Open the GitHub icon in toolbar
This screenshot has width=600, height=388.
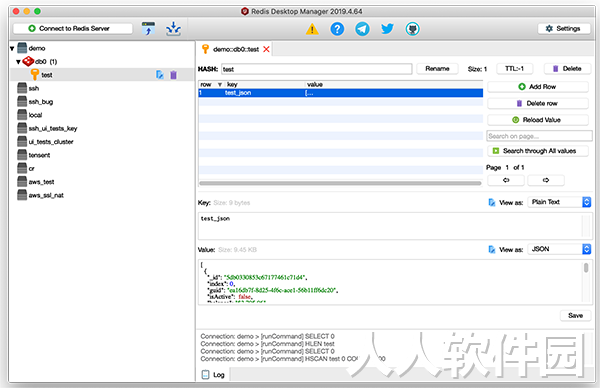tap(412, 29)
